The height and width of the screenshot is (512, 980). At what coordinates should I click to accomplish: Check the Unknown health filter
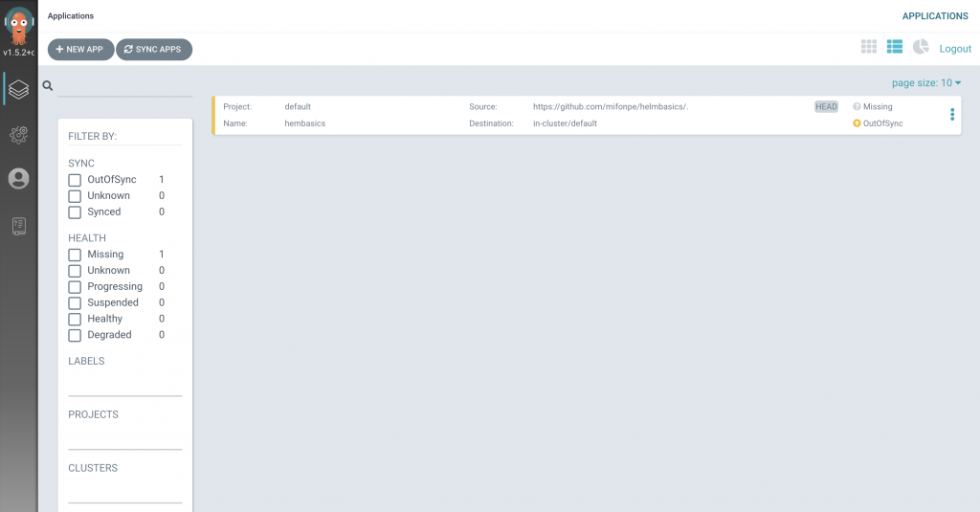click(x=75, y=271)
